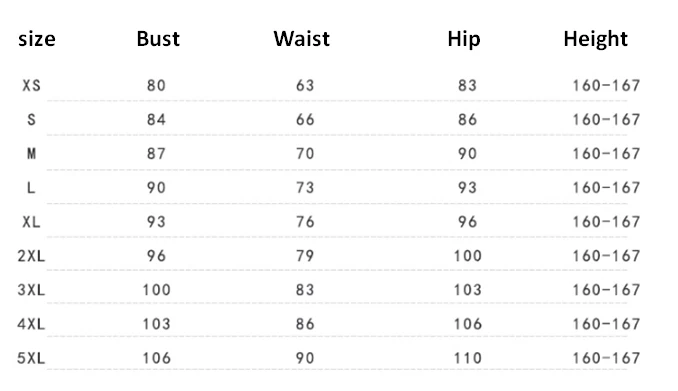
Task: Click bust value 84 for size S
Action: pyautogui.click(x=156, y=120)
